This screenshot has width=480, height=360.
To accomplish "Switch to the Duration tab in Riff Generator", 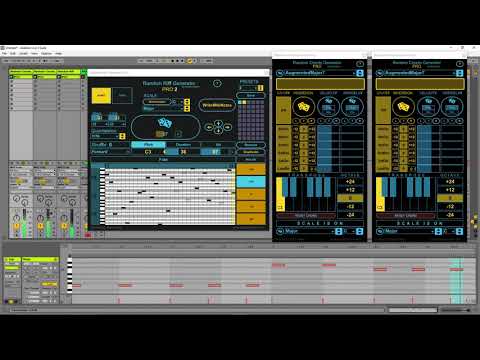I will pos(183,145).
